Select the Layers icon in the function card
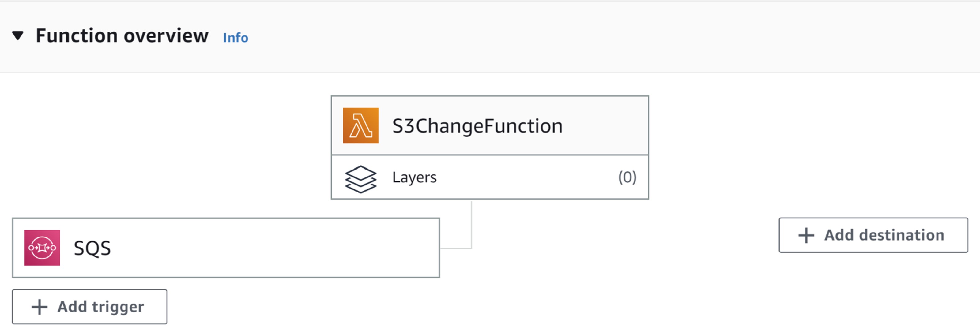980x336 pixels. [360, 177]
